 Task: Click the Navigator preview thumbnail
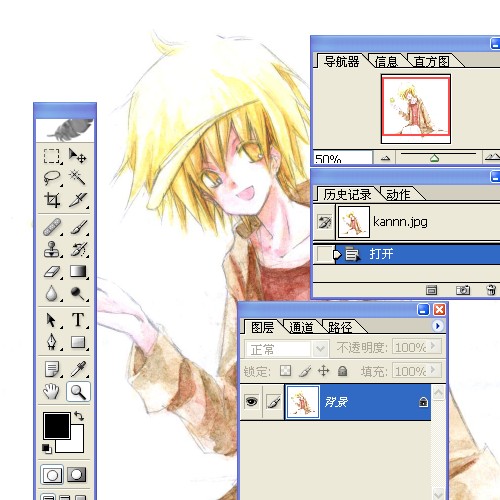[x=416, y=109]
